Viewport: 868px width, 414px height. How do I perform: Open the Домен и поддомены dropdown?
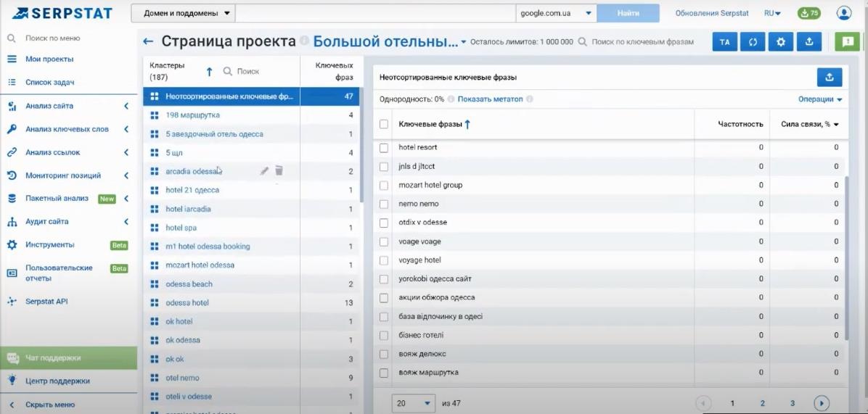pyautogui.click(x=183, y=13)
